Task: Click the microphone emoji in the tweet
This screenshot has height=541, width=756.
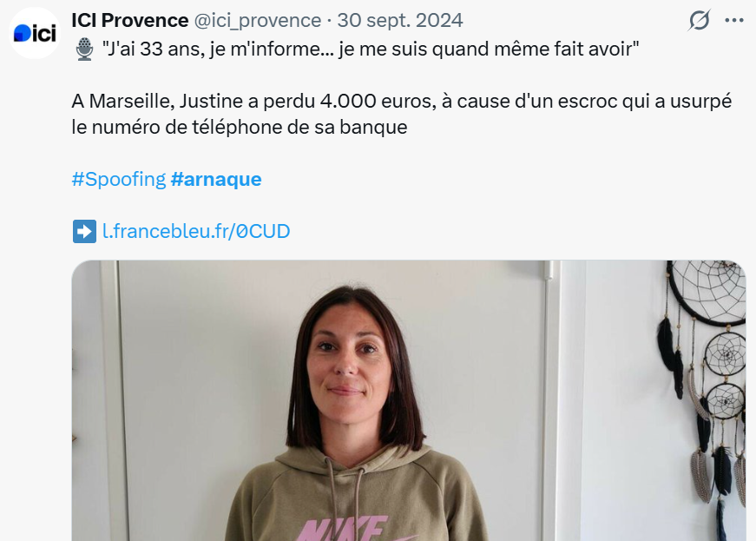Action: point(84,49)
